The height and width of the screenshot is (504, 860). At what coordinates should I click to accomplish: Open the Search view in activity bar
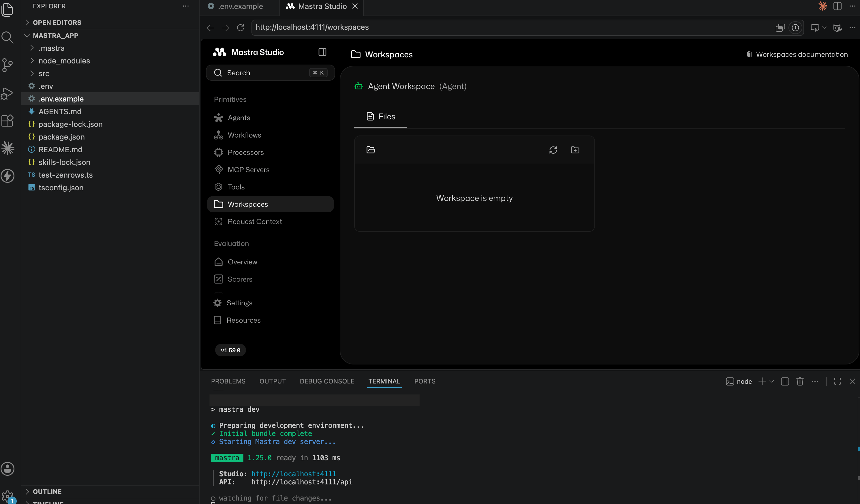coord(7,37)
